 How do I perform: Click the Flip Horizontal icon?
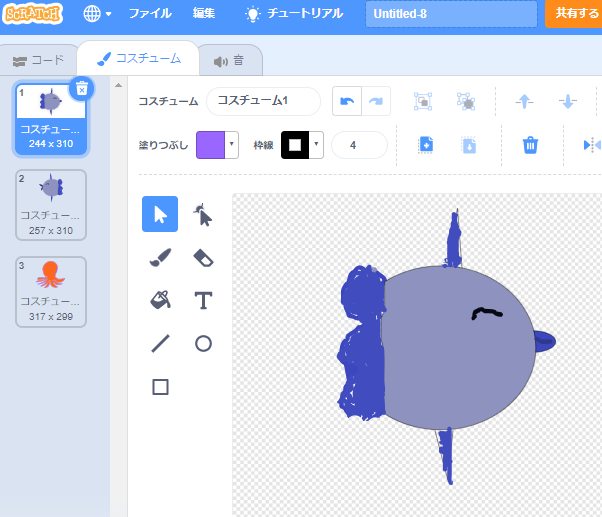pos(592,145)
